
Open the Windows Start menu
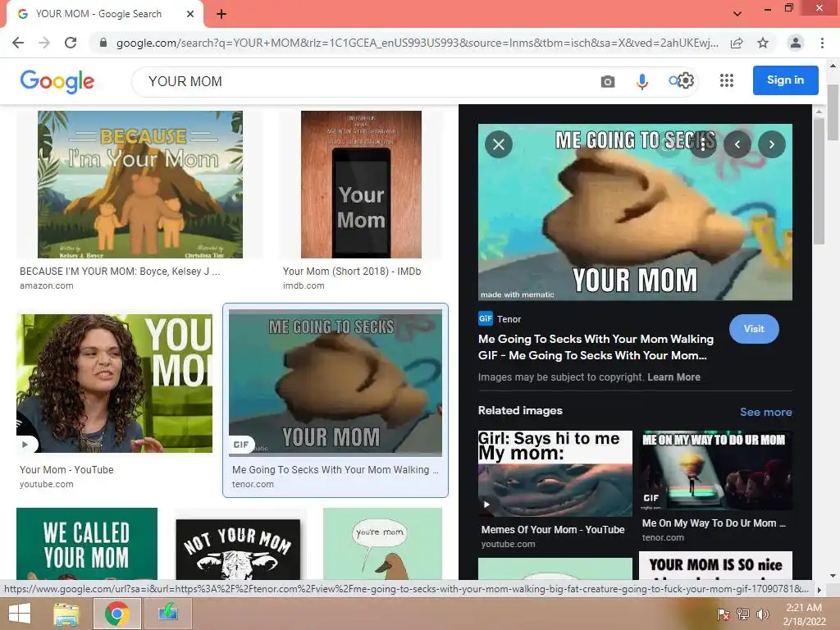pyautogui.click(x=20, y=614)
